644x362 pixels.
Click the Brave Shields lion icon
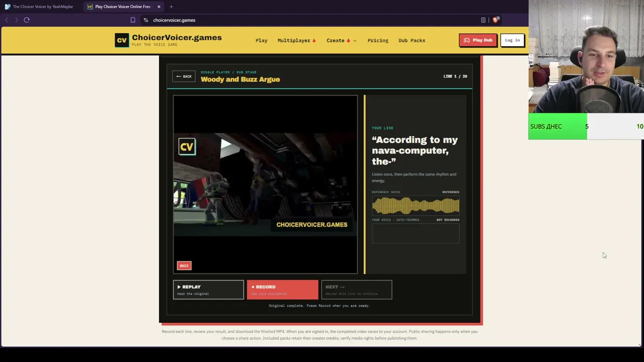[496, 20]
